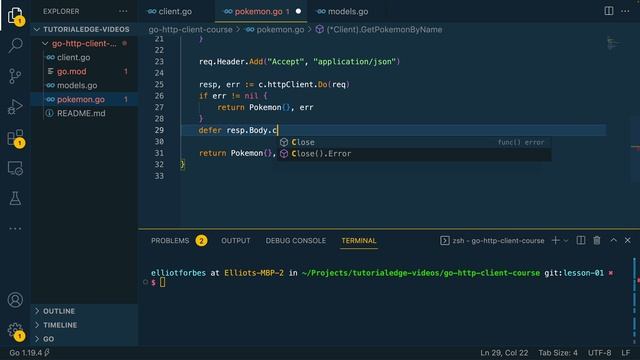Viewport: 640px width, 360px height.
Task: Open go.mod in the file tree
Action: [x=84, y=71]
